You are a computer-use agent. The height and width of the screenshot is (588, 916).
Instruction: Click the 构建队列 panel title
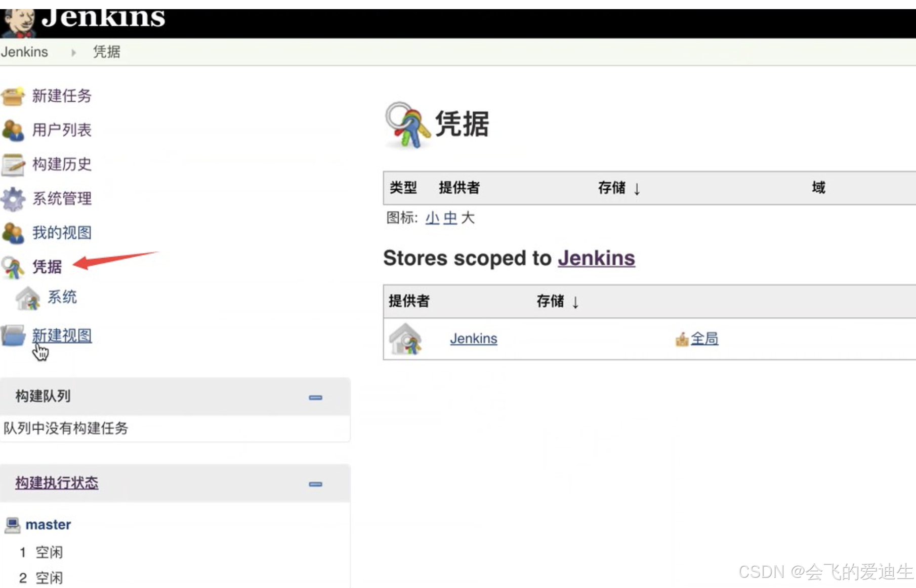tap(43, 396)
